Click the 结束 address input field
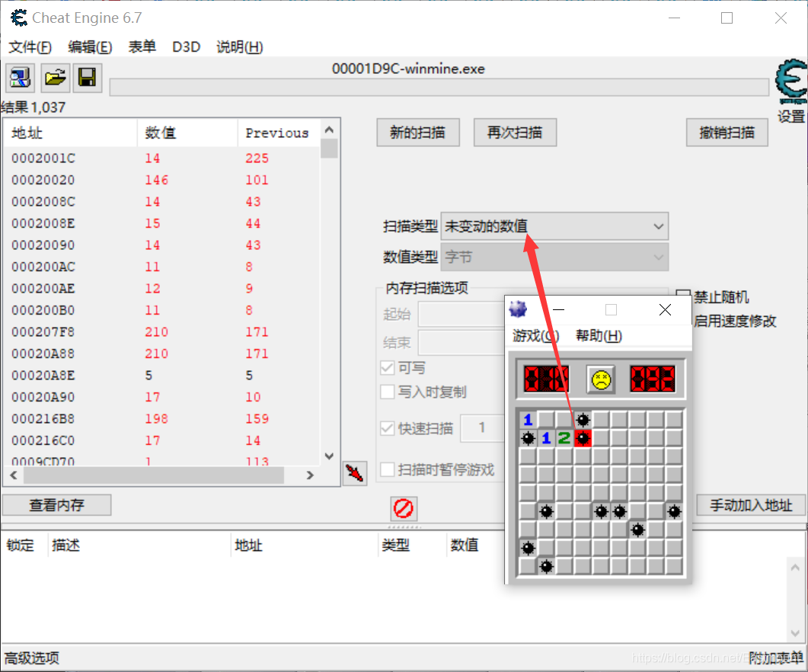808x672 pixels. pyautogui.click(x=462, y=342)
